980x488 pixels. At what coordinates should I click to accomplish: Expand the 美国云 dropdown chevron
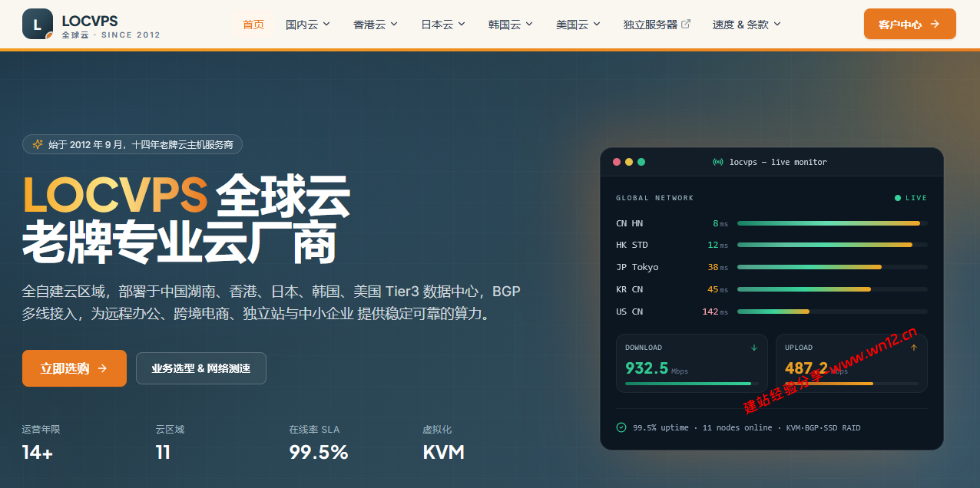(597, 25)
